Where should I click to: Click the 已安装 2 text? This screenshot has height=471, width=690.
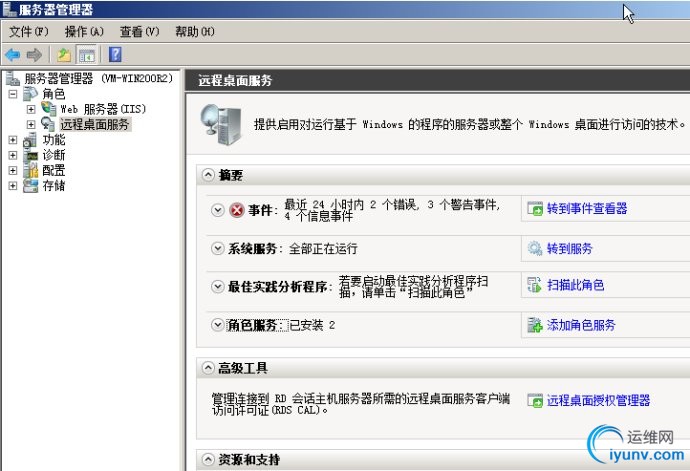pos(312,325)
